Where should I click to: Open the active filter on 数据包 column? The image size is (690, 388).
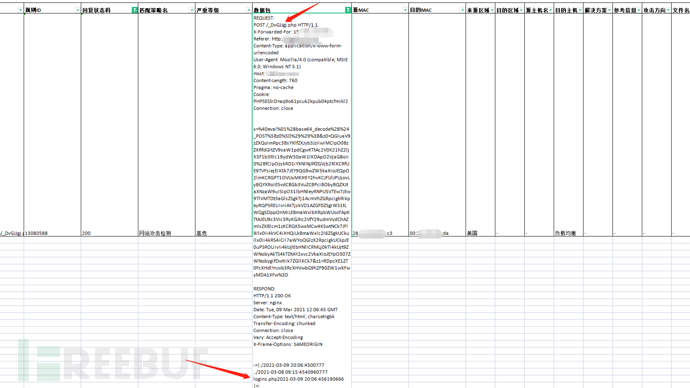pyautogui.click(x=348, y=10)
